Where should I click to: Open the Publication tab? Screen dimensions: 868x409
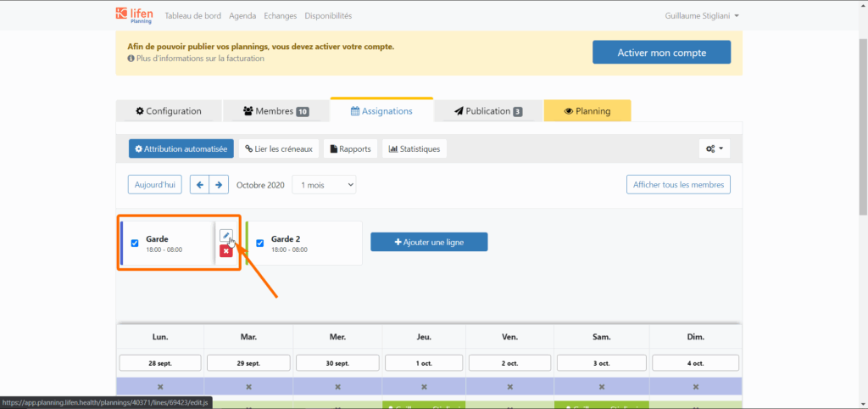click(488, 111)
